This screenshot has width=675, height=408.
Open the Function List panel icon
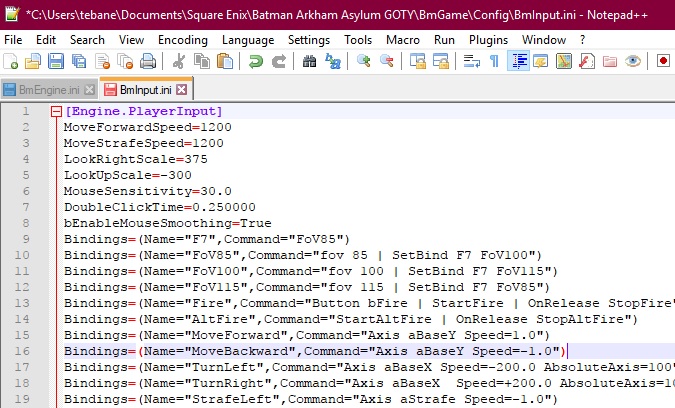(587, 61)
